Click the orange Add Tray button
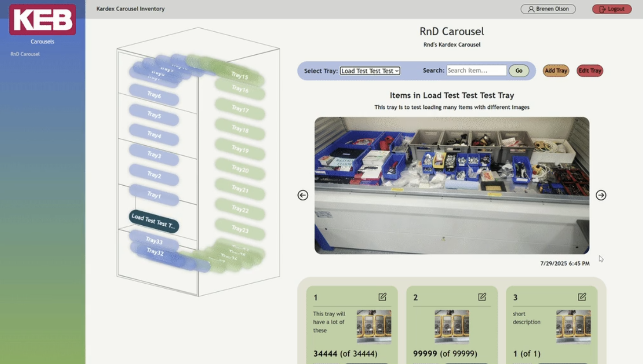This screenshot has width=643, height=364. click(555, 71)
